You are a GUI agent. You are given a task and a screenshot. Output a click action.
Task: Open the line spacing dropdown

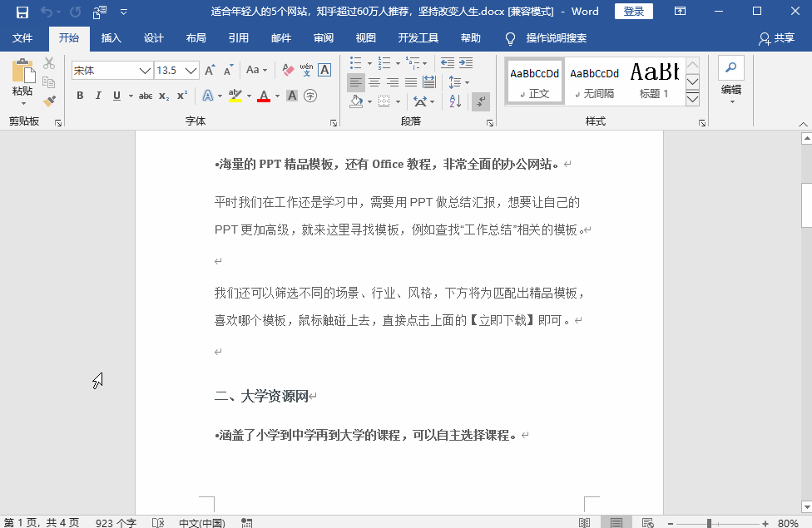[x=456, y=81]
